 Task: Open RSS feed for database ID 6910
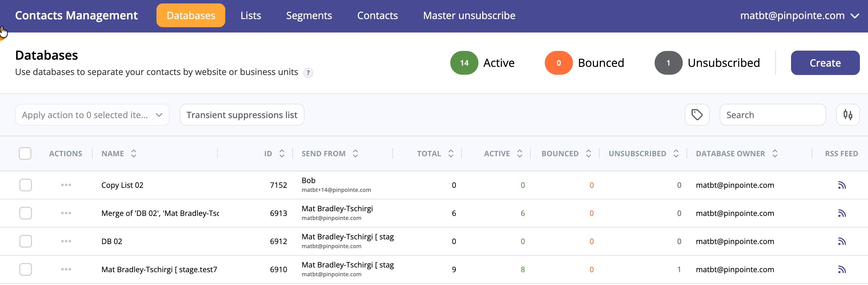(x=842, y=269)
